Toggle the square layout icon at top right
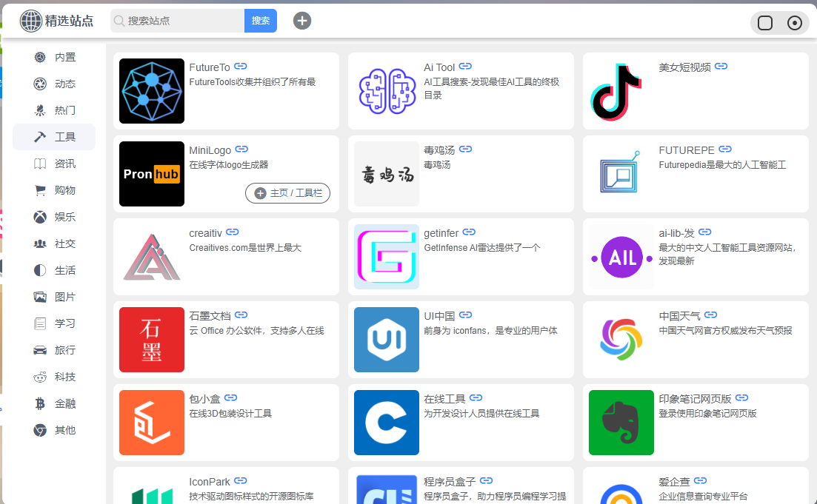The width and height of the screenshot is (817, 504). tap(765, 23)
